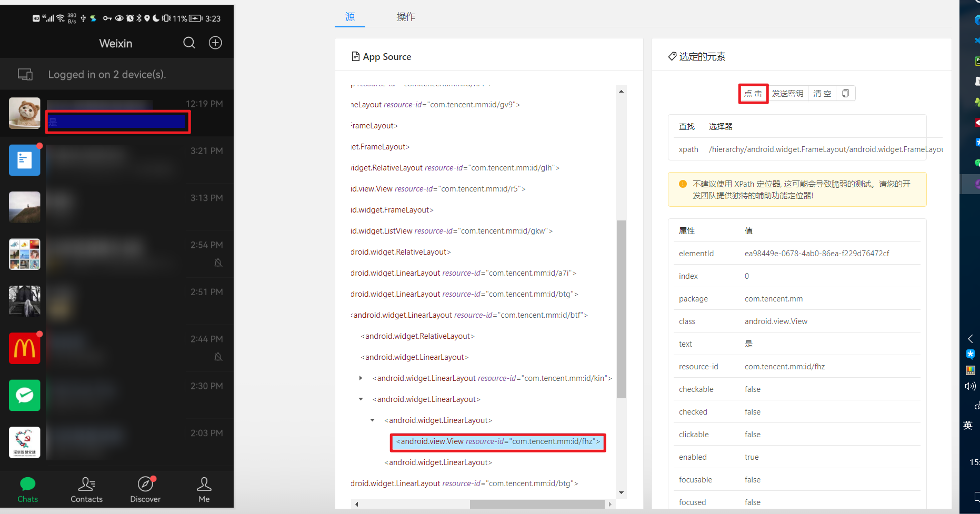Click the class value android.view.View
The width and height of the screenshot is (980, 514).
tap(776, 321)
